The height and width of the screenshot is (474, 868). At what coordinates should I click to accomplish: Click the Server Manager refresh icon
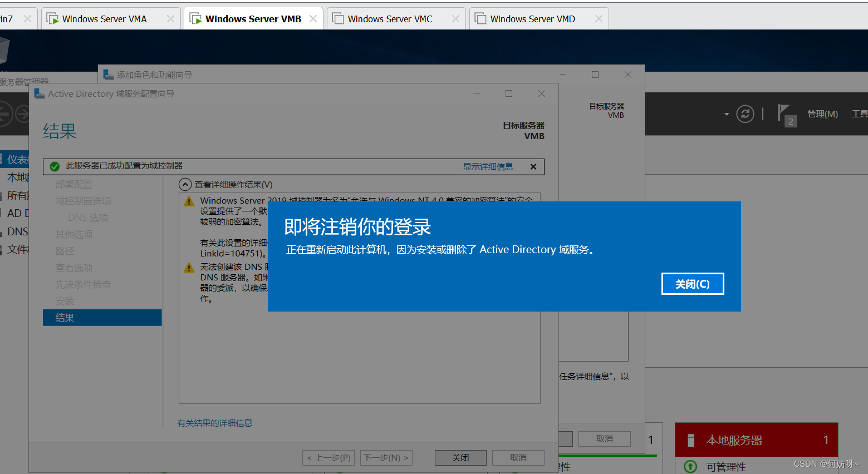(x=745, y=114)
